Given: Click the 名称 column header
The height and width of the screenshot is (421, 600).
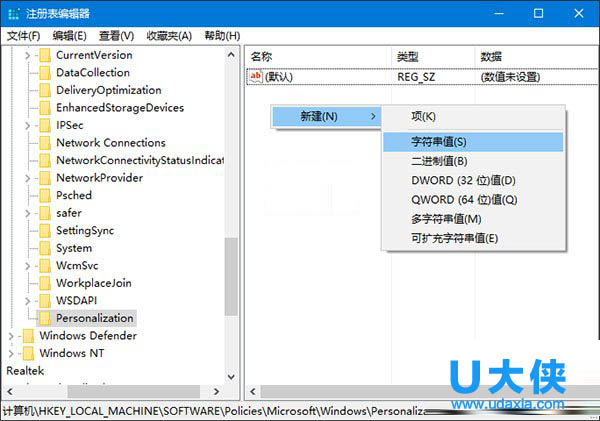Looking at the screenshot, I should tap(318, 57).
